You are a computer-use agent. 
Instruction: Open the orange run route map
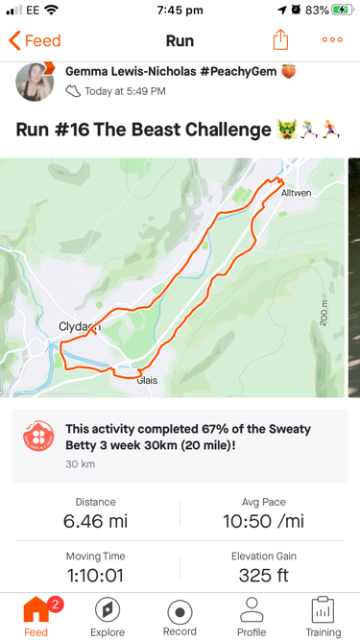(x=172, y=278)
